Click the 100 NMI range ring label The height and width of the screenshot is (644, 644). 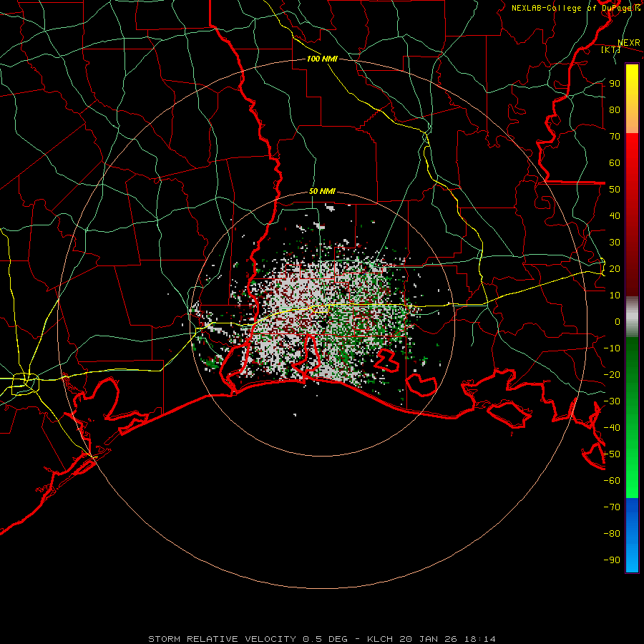(x=322, y=59)
